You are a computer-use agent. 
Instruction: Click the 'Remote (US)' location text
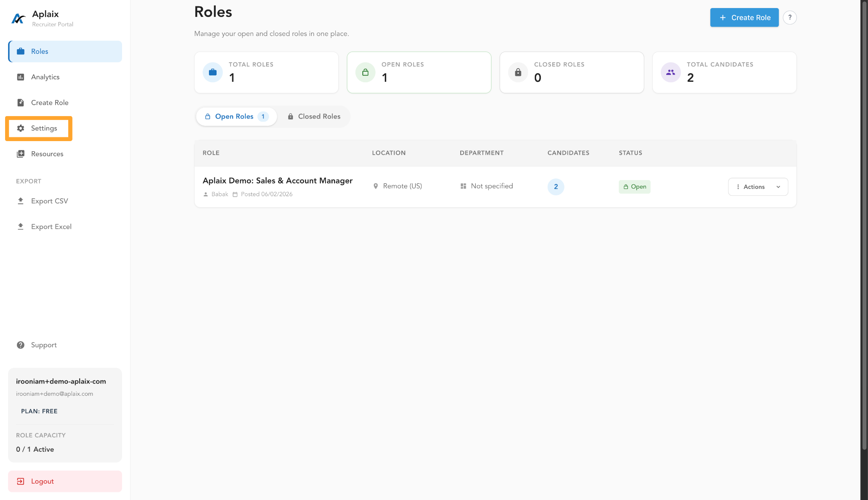click(x=403, y=186)
